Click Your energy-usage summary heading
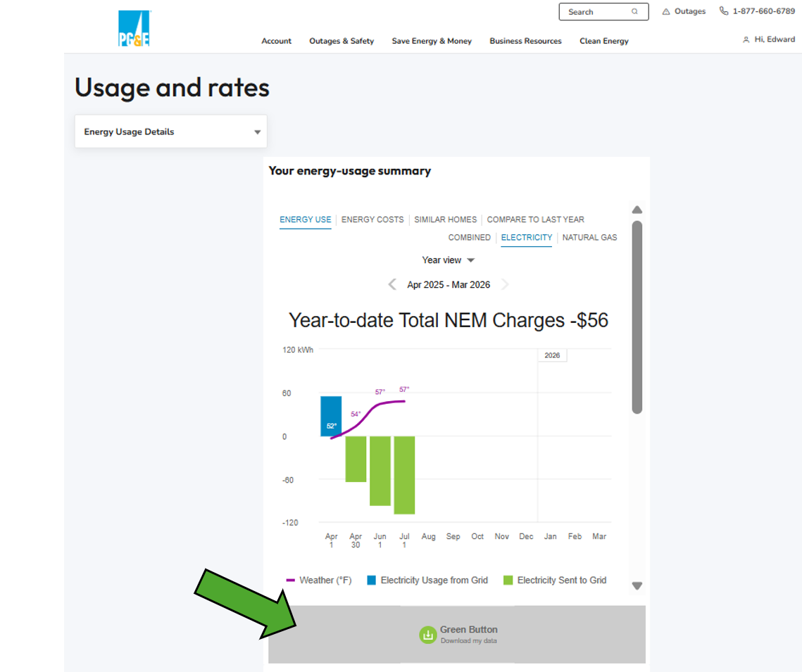The width and height of the screenshot is (802, 672). [x=350, y=171]
